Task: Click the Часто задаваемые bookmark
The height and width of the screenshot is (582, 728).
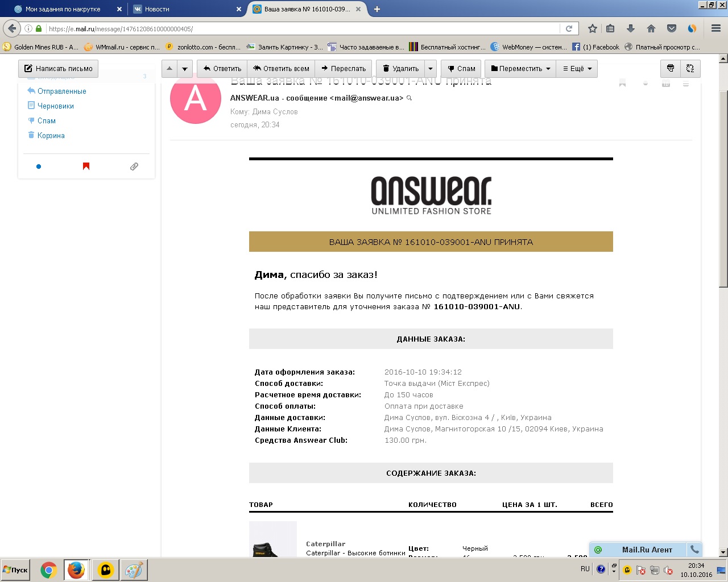Action: (x=366, y=47)
